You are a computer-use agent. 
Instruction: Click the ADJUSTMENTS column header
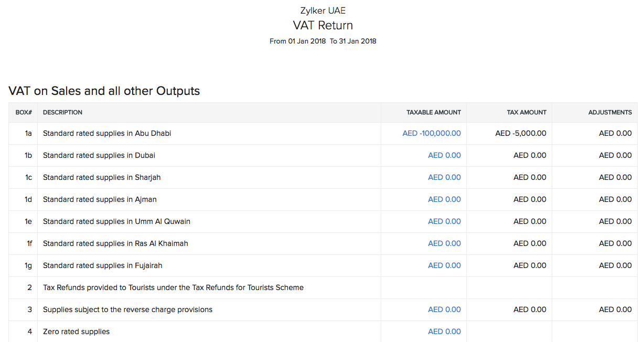(x=610, y=112)
